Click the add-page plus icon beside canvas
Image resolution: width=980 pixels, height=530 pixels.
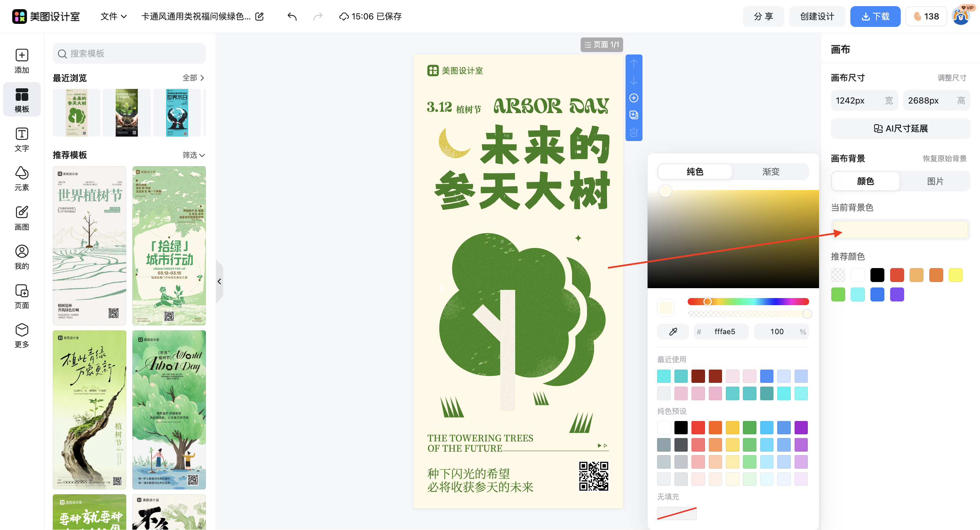point(634,98)
